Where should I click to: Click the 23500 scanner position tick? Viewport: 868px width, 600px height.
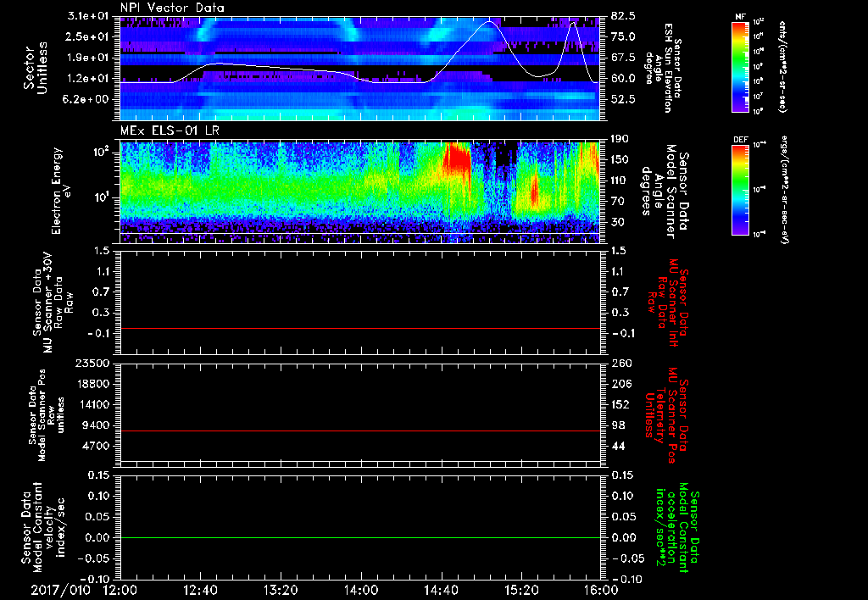93,363
